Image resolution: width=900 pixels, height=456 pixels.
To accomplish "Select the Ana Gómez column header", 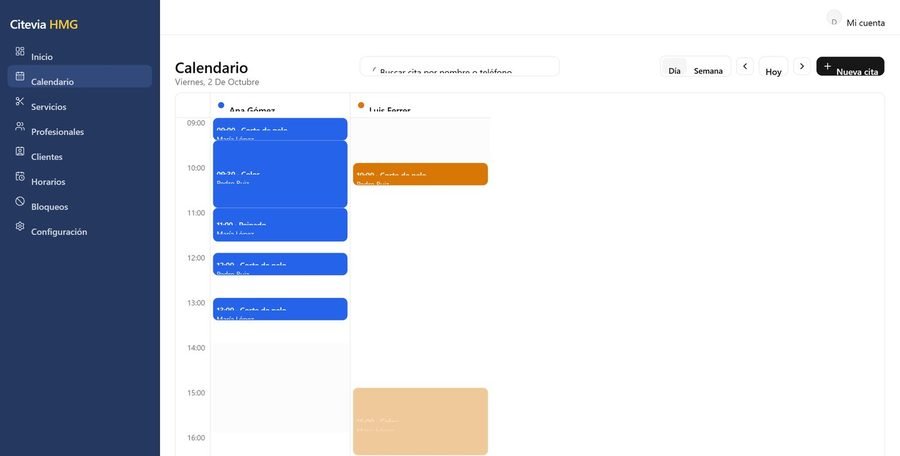I will [280, 106].
